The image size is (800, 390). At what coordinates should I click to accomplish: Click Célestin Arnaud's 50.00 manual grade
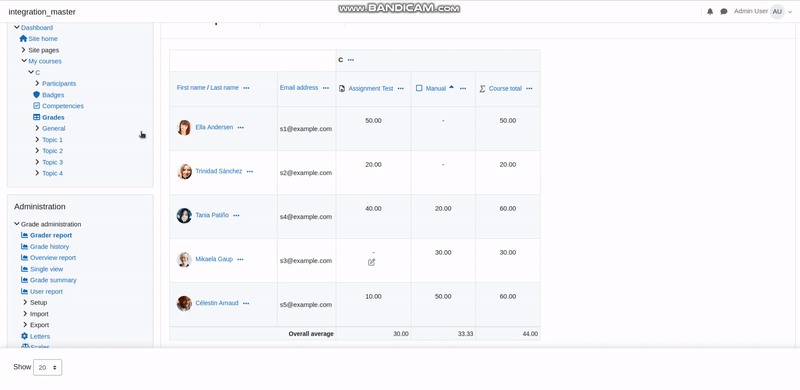pos(443,296)
